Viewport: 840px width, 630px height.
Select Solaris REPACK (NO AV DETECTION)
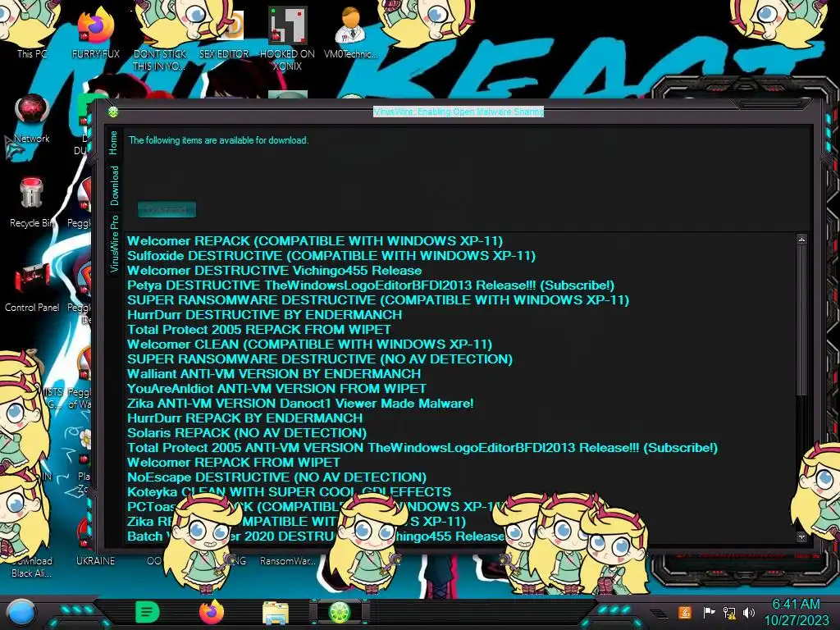pos(247,433)
